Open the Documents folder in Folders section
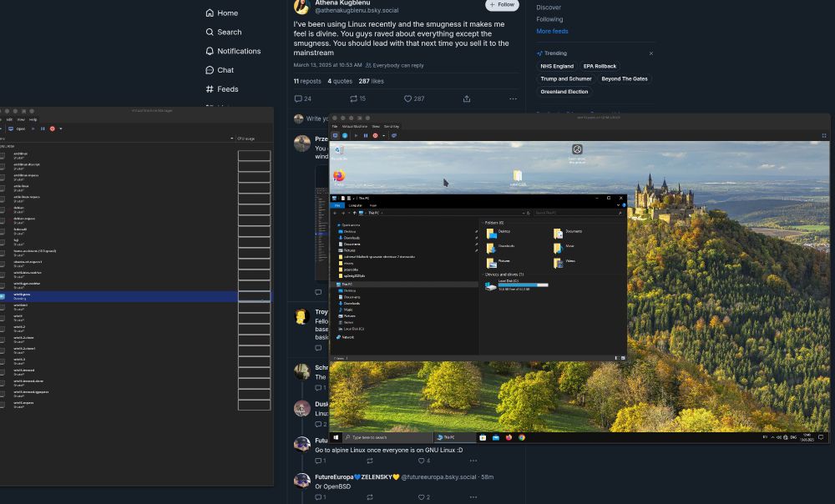 pyautogui.click(x=568, y=233)
